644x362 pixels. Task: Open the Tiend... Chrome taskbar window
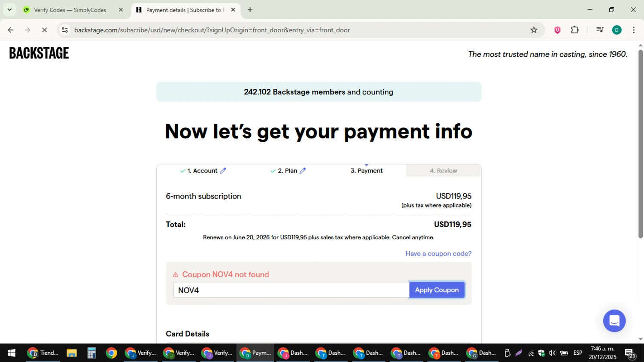[43, 353]
